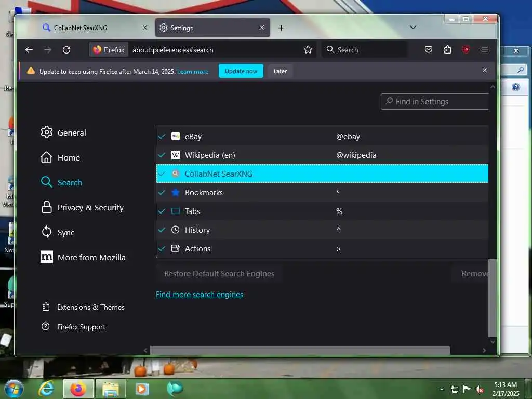Viewport: 532px width, 399px height.
Task: Open Privacy & Security settings
Action: tap(82, 207)
